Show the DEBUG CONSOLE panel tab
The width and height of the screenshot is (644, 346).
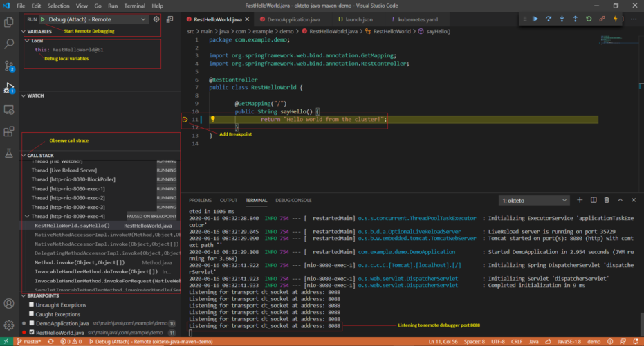point(293,200)
